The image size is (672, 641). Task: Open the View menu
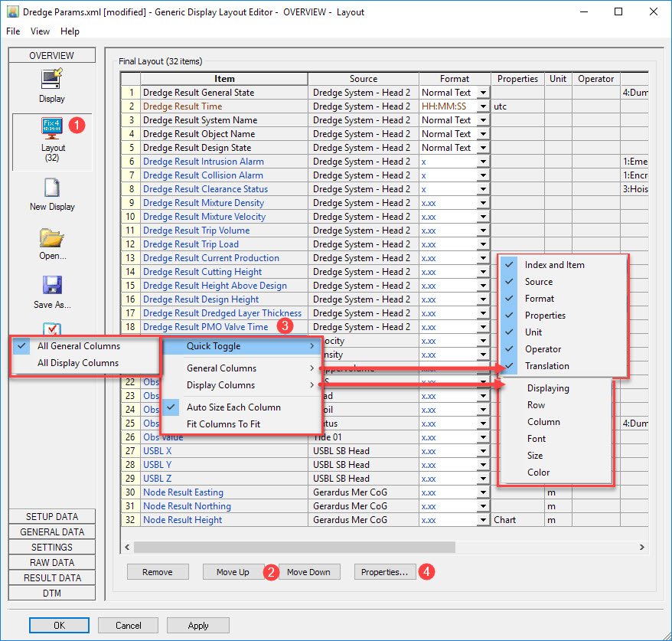tap(40, 31)
